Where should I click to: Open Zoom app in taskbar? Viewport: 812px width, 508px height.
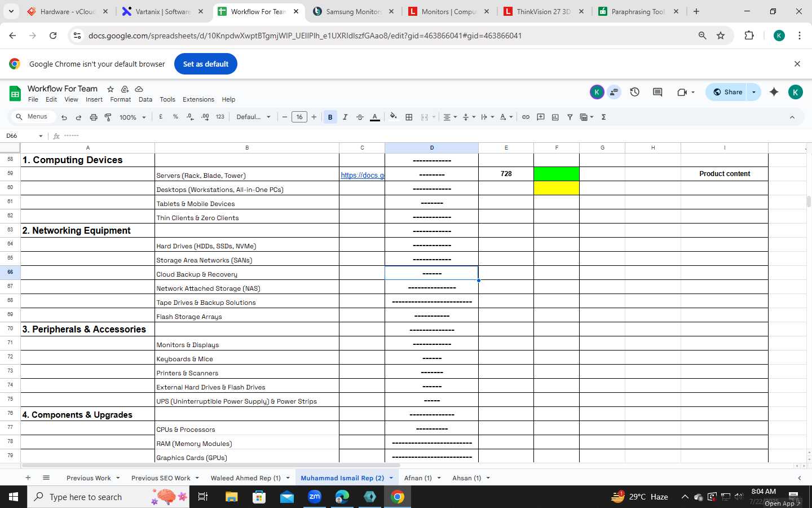click(315, 497)
